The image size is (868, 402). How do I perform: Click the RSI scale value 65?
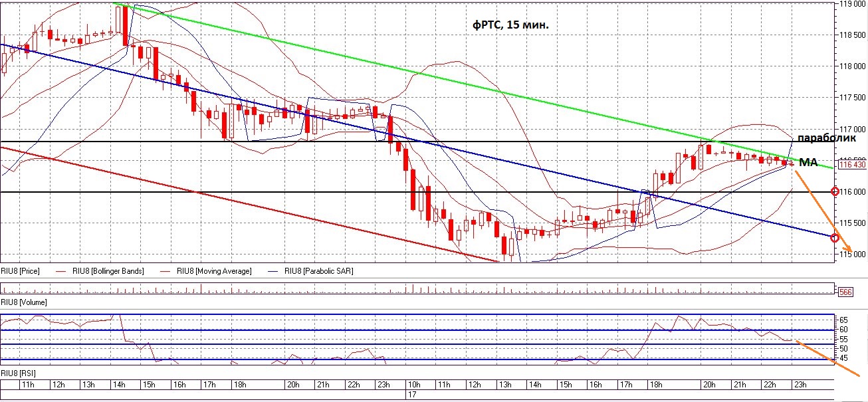coord(843,320)
